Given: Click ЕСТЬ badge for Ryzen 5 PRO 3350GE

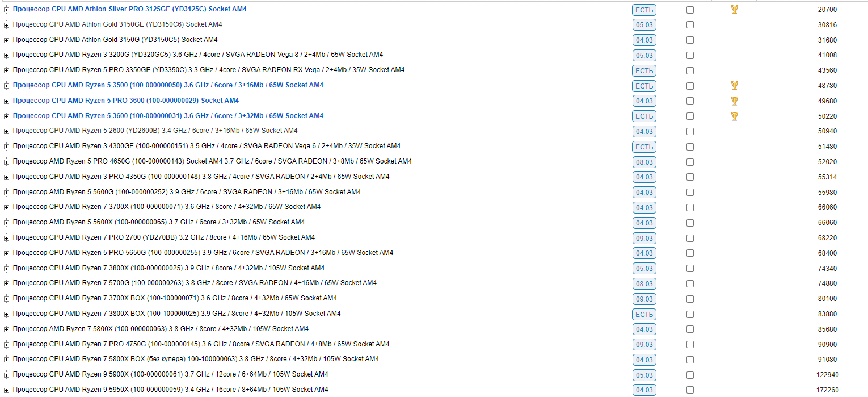Looking at the screenshot, I should point(644,70).
